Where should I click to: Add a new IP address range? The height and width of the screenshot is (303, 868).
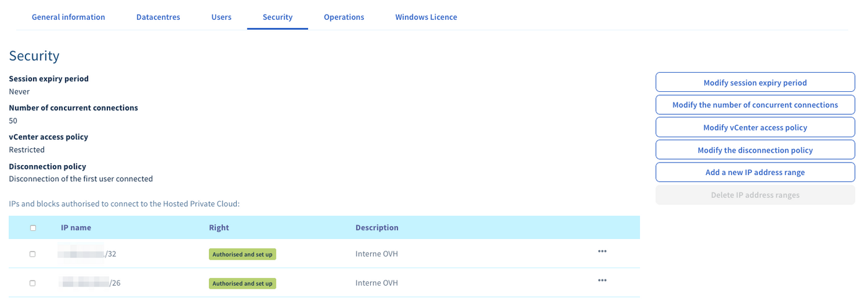pyautogui.click(x=755, y=173)
